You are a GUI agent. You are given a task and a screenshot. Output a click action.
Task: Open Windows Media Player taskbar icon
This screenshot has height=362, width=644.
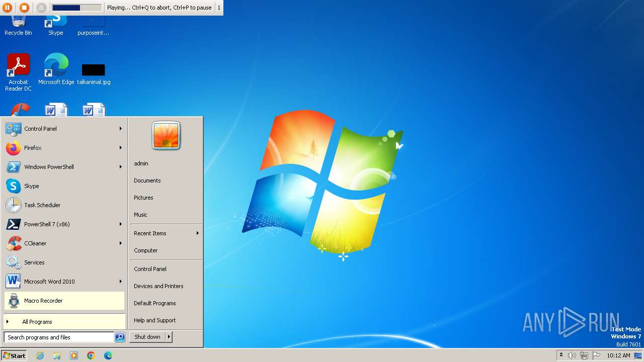point(74,355)
